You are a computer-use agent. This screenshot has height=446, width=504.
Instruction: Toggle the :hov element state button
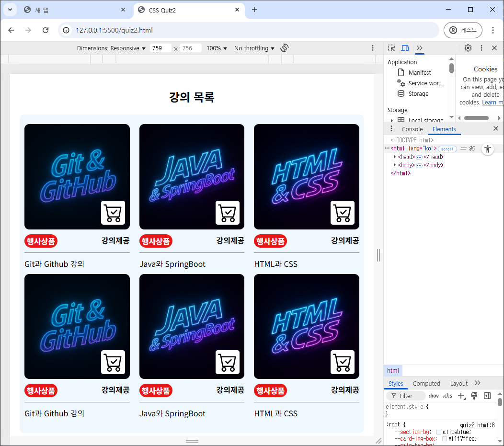point(434,396)
